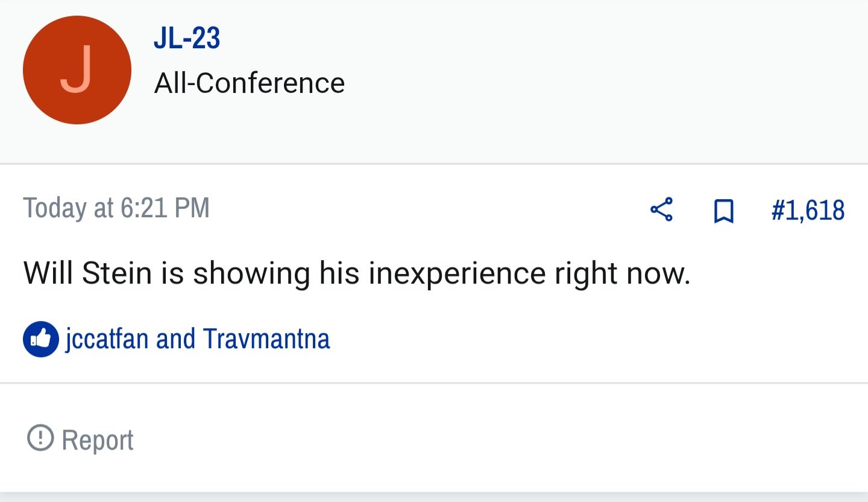Viewport: 868px width, 502px height.
Task: Click the blue thumbs-up like icon
Action: point(41,339)
